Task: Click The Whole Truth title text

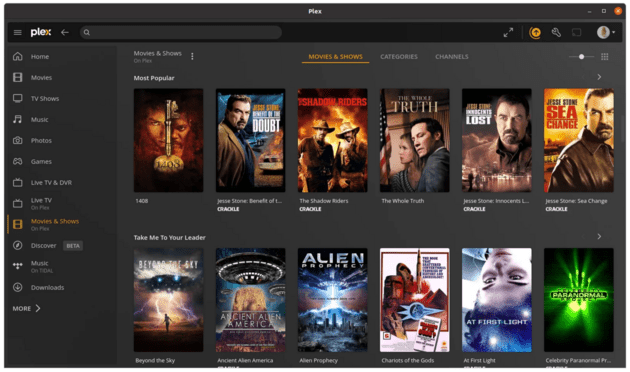Action: click(x=403, y=201)
